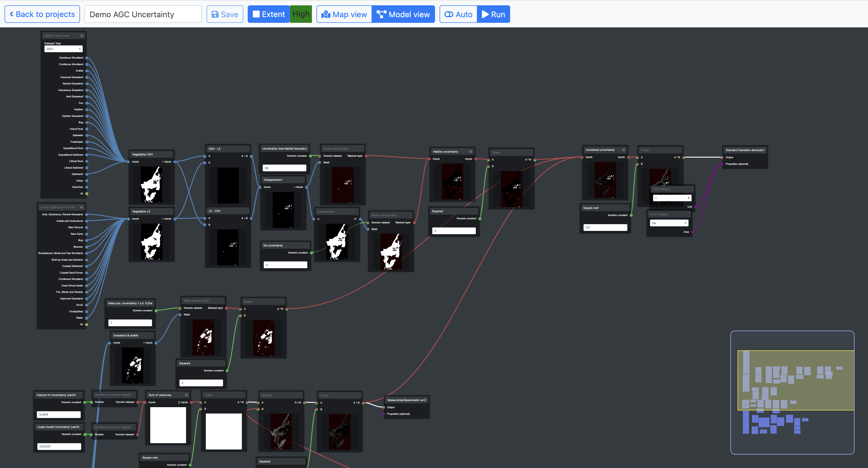
Task: Switch to Model view tab
Action: (x=403, y=14)
